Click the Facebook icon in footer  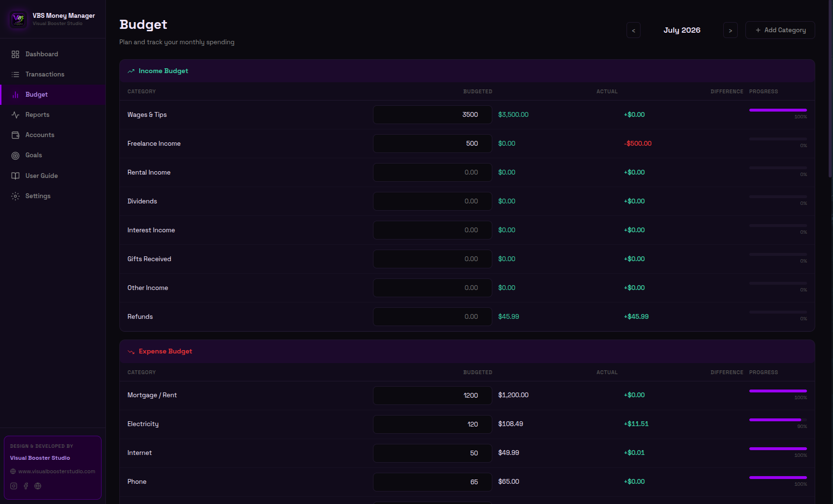[x=26, y=486]
